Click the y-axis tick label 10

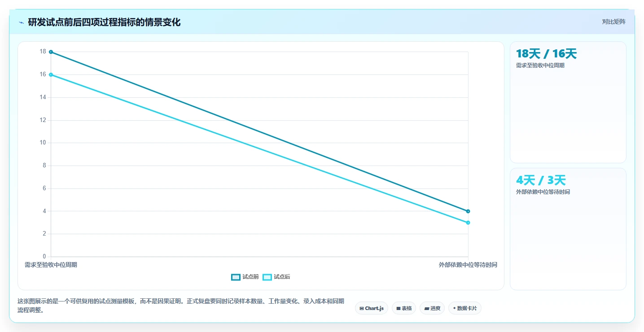tap(43, 143)
